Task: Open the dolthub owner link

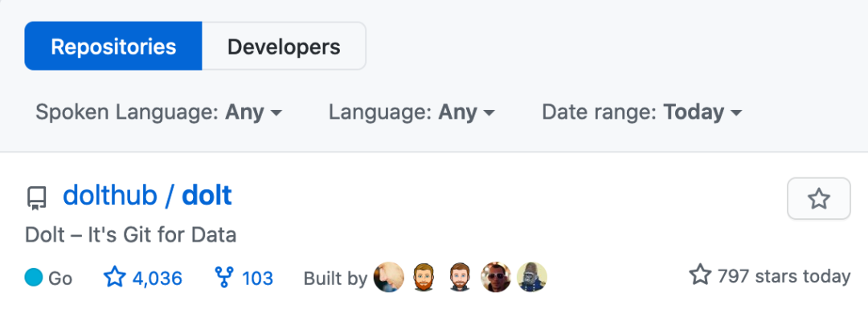Action: click(110, 196)
